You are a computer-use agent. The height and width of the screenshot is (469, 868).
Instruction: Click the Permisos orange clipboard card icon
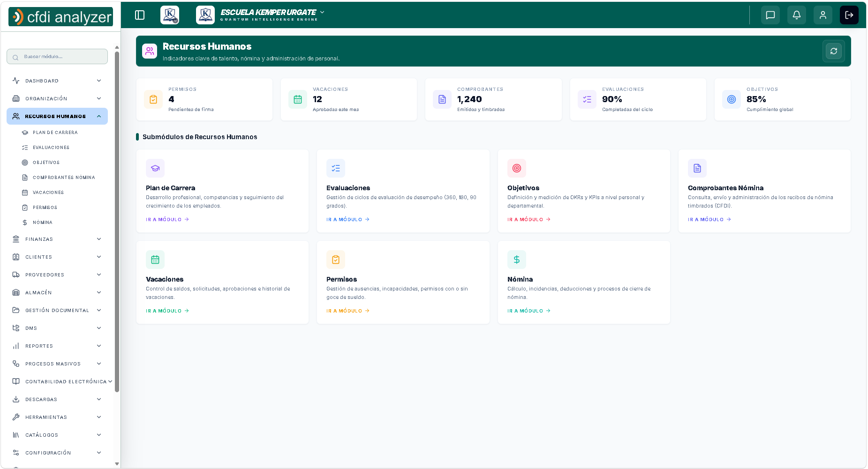tap(336, 260)
